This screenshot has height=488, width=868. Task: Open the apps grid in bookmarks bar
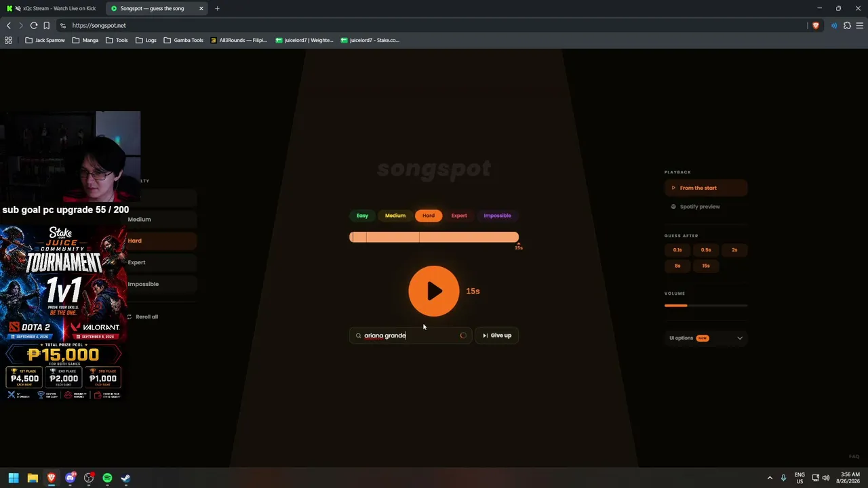click(x=8, y=40)
